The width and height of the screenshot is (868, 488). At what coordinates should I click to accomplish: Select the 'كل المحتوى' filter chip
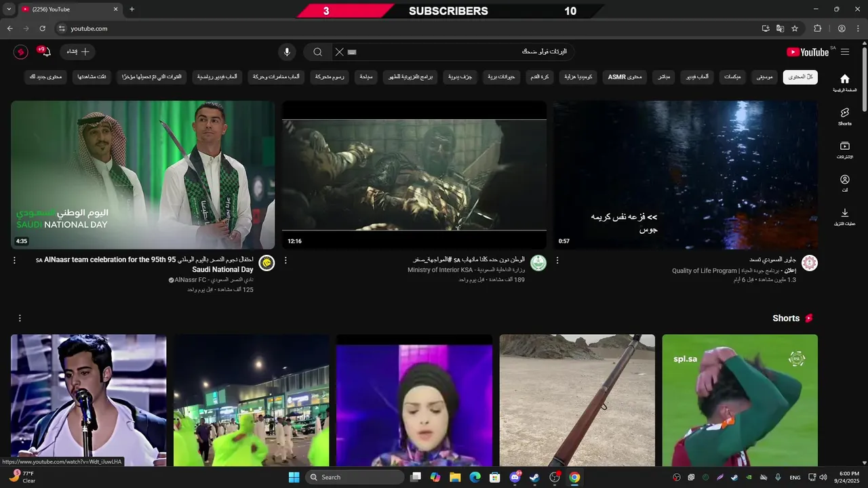point(800,77)
